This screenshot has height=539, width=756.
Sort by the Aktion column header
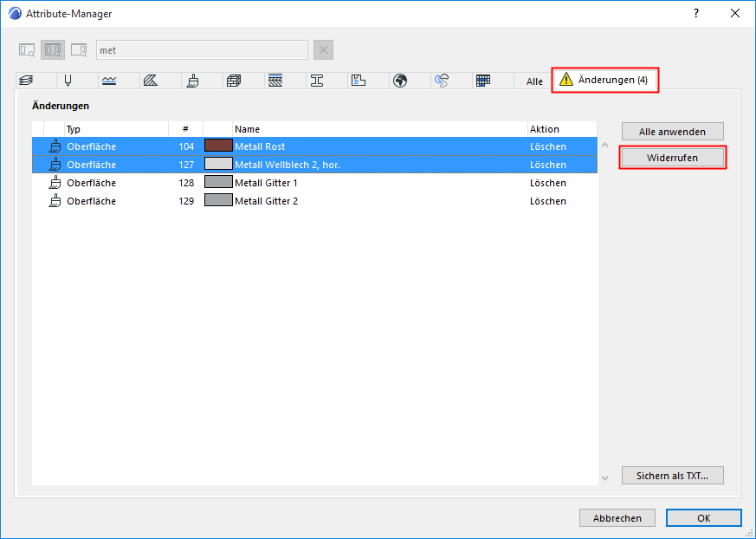[x=562, y=129]
